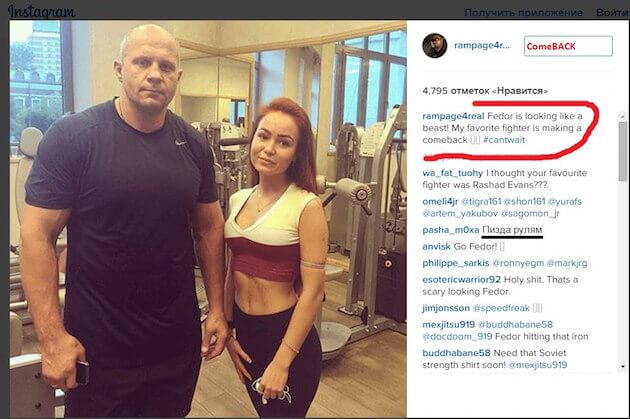Open the @tigra161 mention

point(481,201)
